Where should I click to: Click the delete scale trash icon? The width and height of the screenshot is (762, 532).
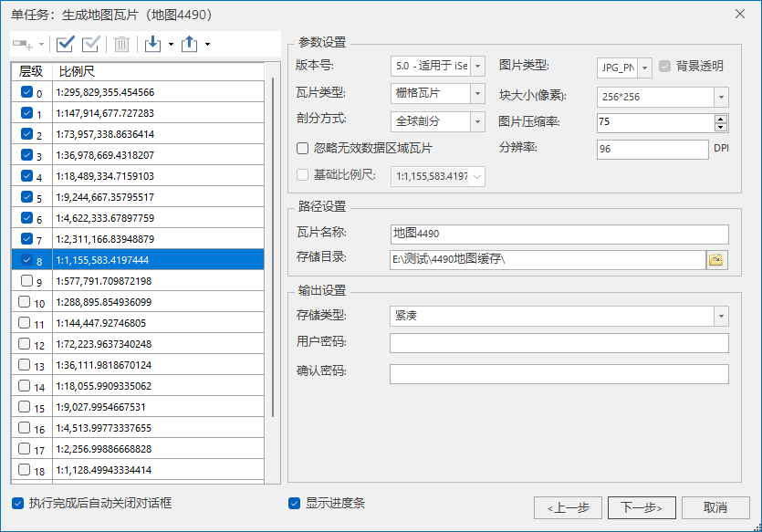click(x=121, y=44)
